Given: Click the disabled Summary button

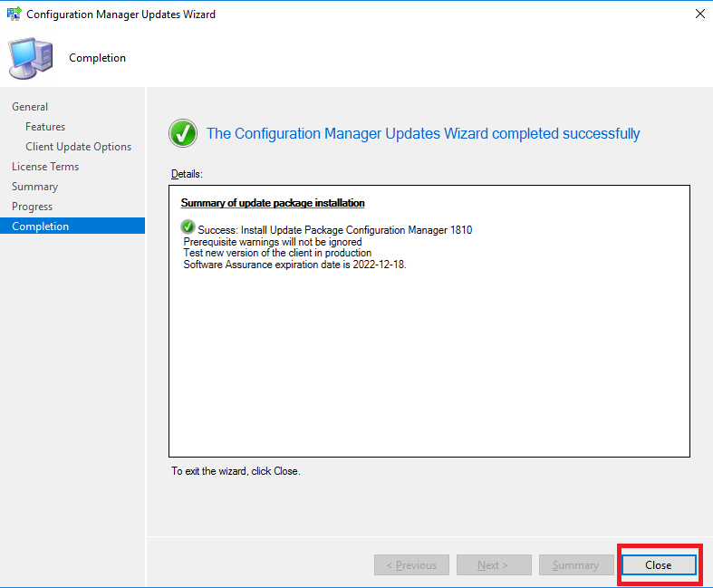Looking at the screenshot, I should tap(575, 564).
